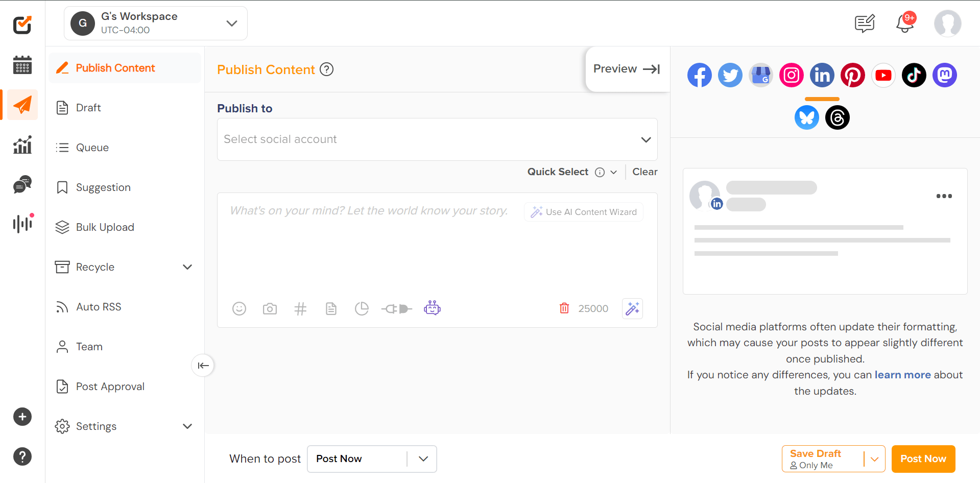Open the Select social account dropdown
980x483 pixels.
coord(437,139)
